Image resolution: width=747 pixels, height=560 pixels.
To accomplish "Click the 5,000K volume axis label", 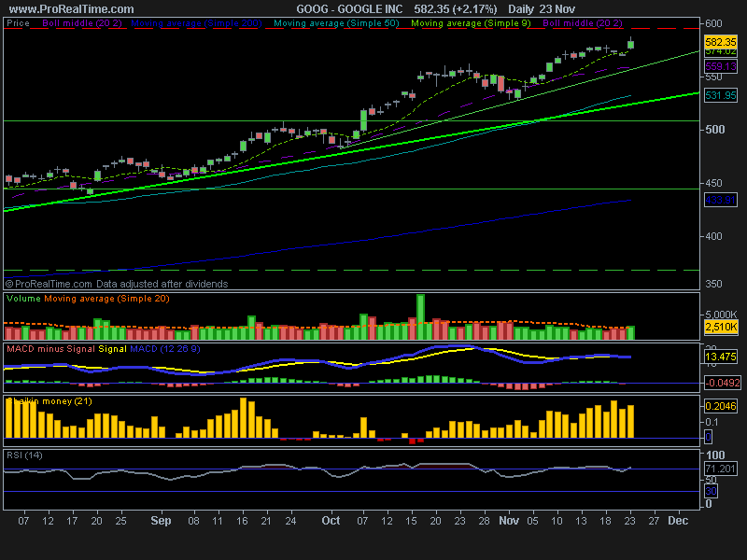I will click(x=720, y=315).
